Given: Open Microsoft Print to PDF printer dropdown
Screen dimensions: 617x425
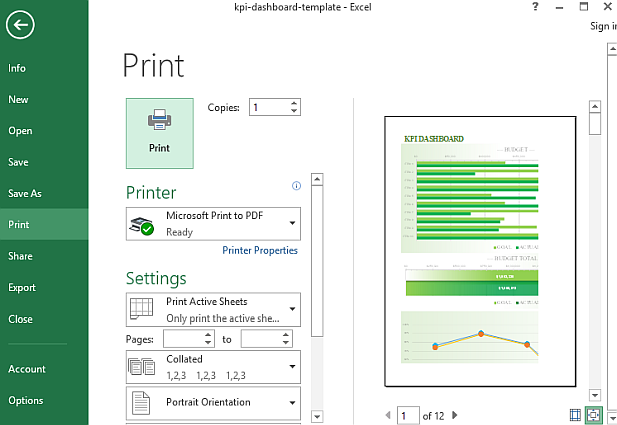Looking at the screenshot, I should coord(213,224).
